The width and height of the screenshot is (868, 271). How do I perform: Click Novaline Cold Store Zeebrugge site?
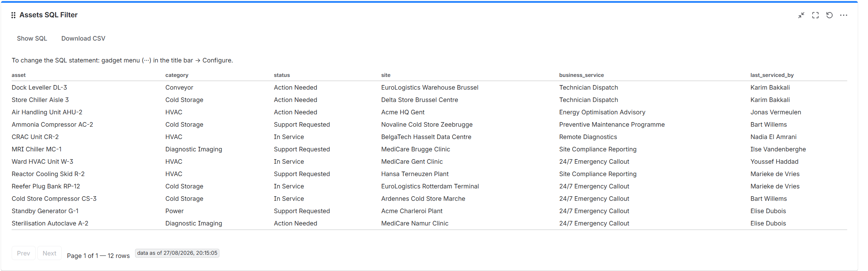pyautogui.click(x=427, y=125)
